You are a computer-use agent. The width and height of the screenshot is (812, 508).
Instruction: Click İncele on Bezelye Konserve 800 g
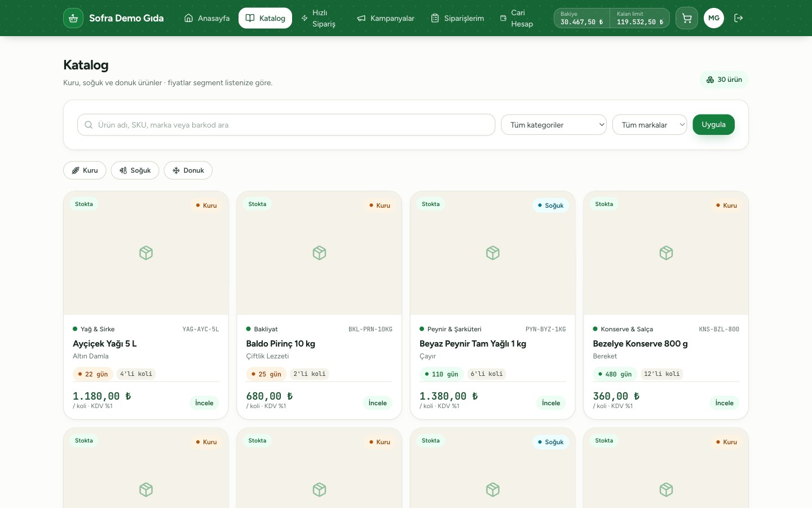pyautogui.click(x=725, y=403)
